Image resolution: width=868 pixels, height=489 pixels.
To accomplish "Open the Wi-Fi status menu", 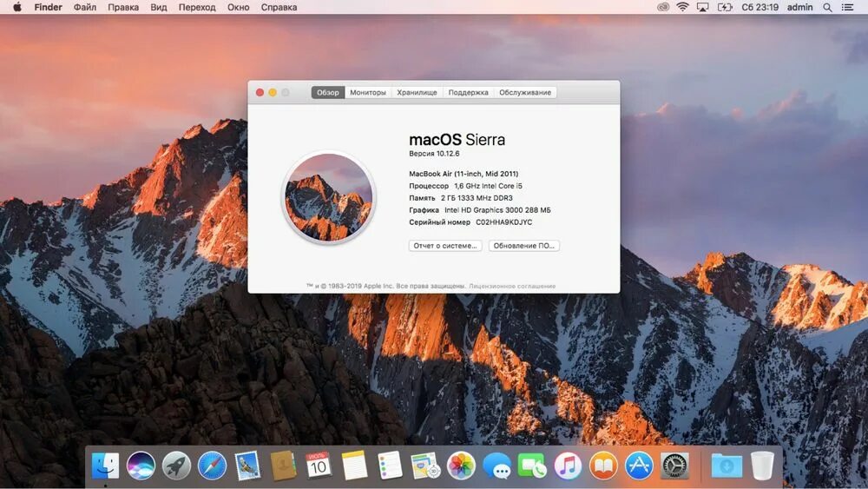I will coord(682,7).
